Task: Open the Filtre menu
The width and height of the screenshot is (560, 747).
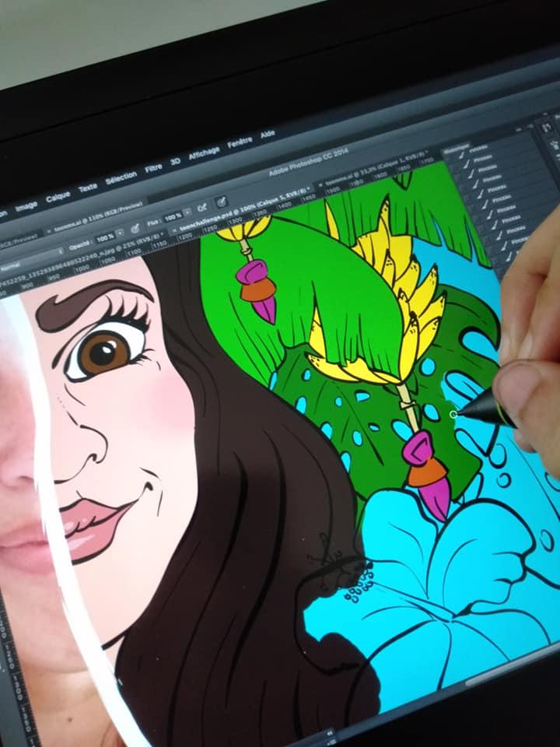Action: 153,168
